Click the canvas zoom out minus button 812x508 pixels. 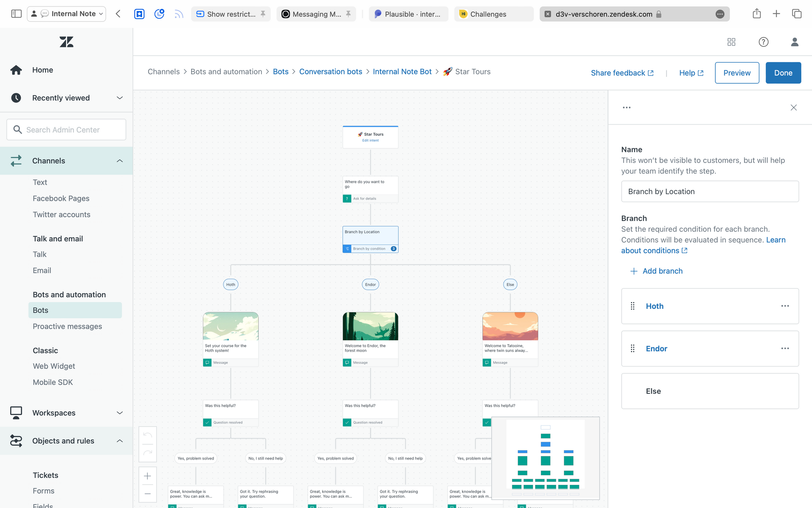tap(148, 494)
